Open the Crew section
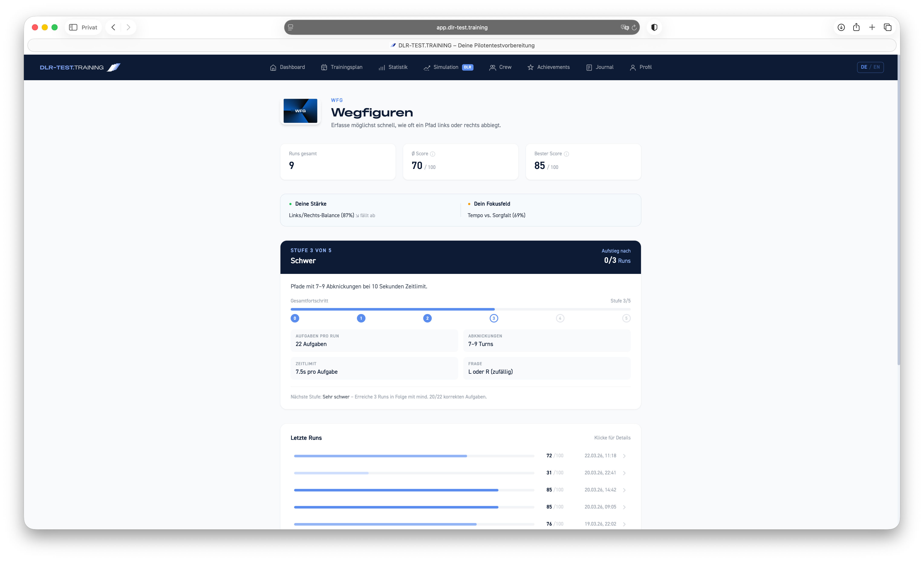The height and width of the screenshot is (561, 924). click(500, 67)
